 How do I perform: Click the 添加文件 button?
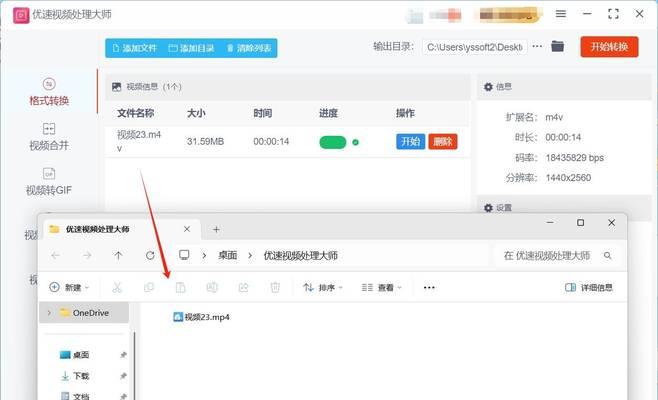(x=134, y=48)
